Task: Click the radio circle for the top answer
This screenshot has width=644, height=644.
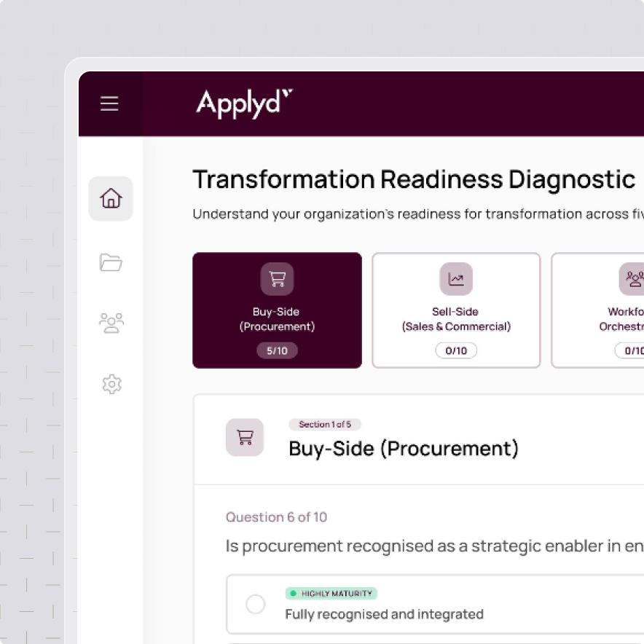Action: [x=255, y=604]
